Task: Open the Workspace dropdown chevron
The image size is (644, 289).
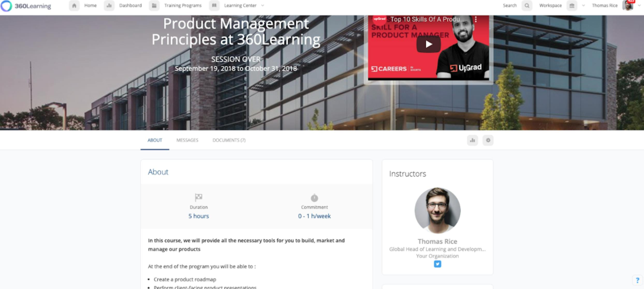Action: 583,5
